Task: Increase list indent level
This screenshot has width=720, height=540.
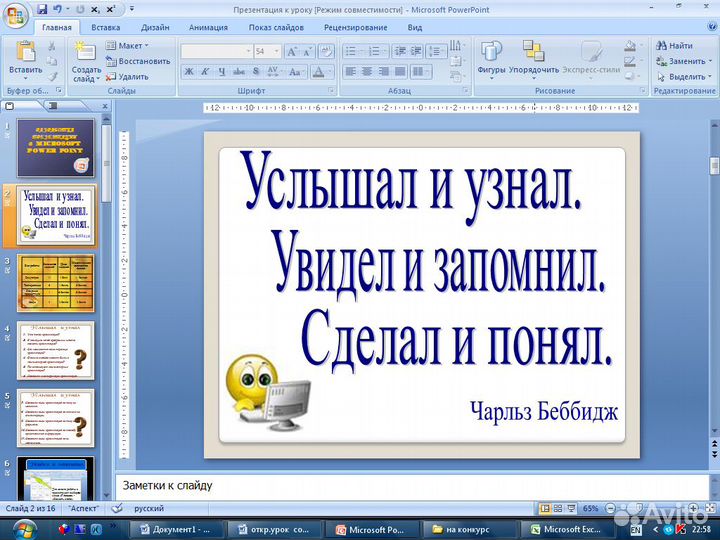Action: pos(416,51)
